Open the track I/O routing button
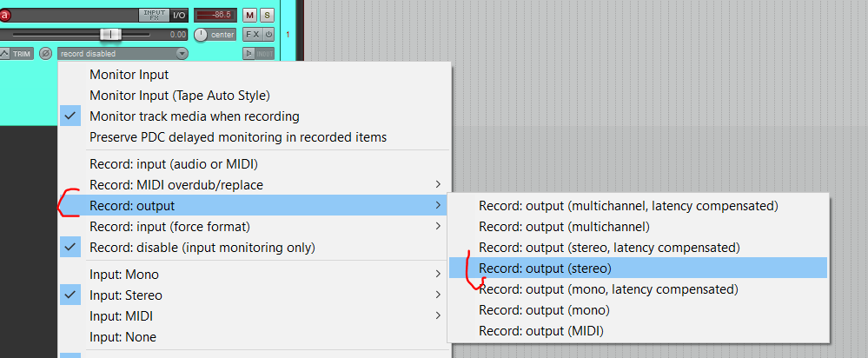This screenshot has width=868, height=358. pyautogui.click(x=179, y=15)
